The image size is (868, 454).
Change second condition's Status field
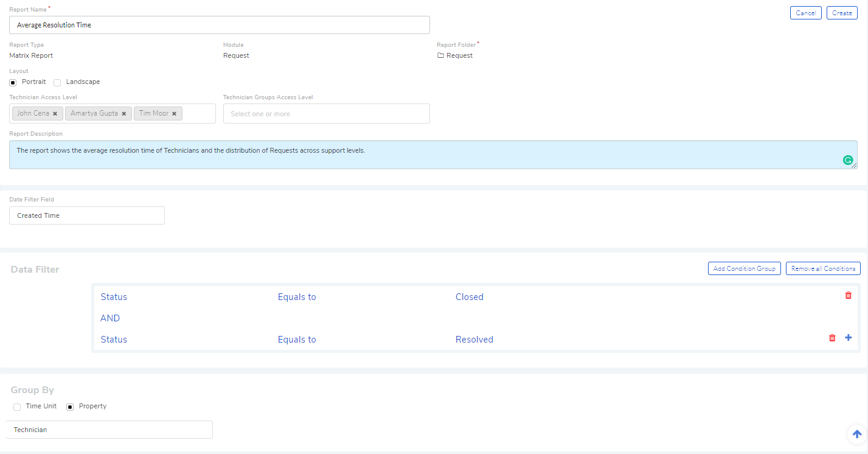coord(114,340)
